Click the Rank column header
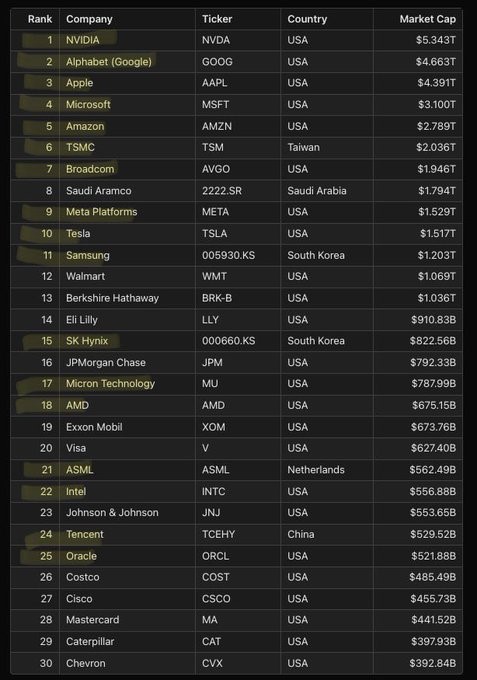This screenshot has height=680, width=477. (40, 19)
